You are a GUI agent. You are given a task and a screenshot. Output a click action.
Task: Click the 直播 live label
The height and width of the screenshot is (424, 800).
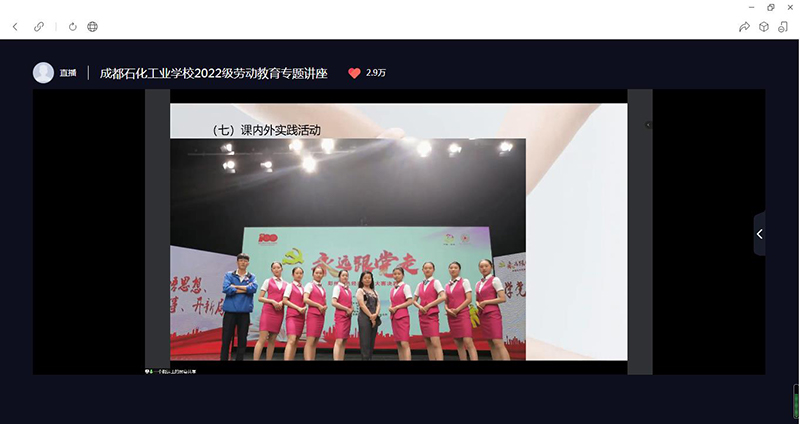pos(68,73)
